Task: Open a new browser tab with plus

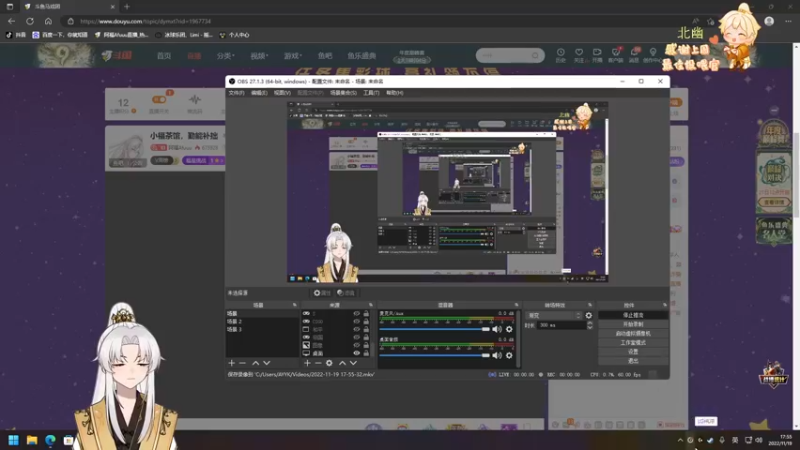Action: (x=127, y=7)
